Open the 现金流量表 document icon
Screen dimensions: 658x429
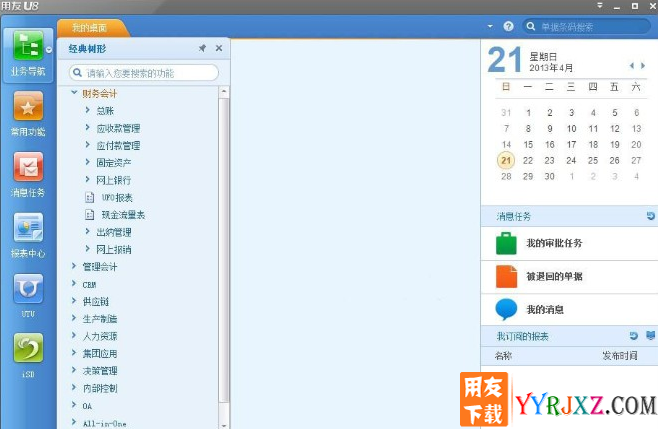[x=89, y=214]
